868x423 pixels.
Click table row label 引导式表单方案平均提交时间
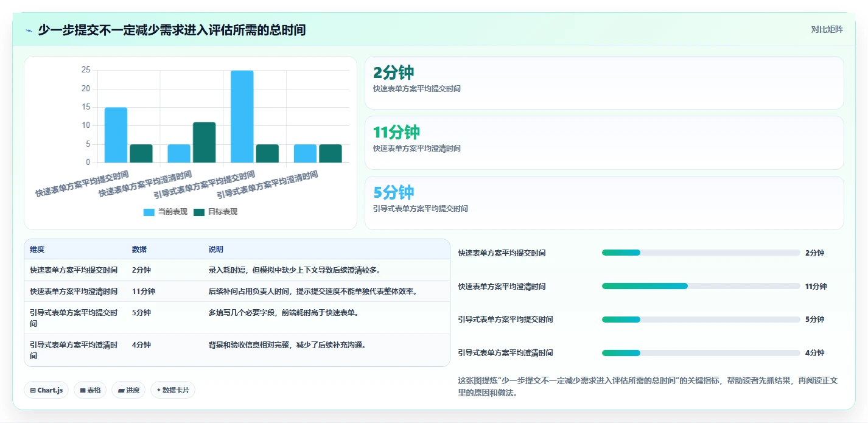tap(74, 318)
